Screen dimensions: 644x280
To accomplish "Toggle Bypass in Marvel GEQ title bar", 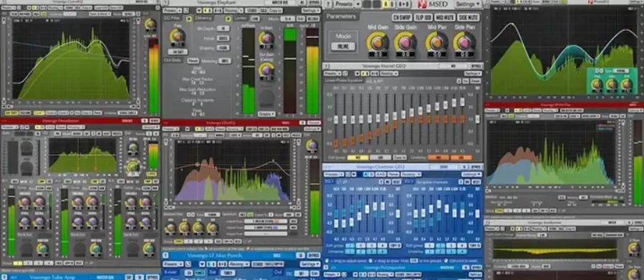I will click(x=476, y=66).
